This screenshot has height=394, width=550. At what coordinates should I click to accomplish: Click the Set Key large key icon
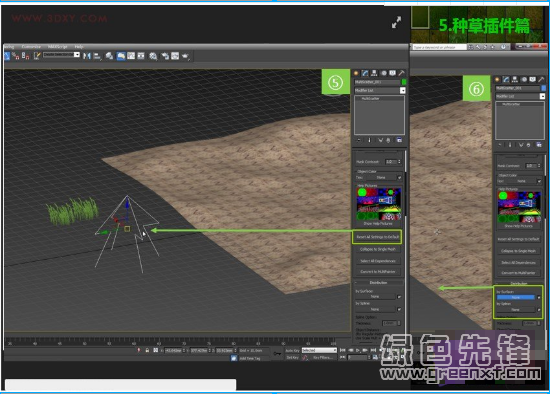tap(277, 354)
